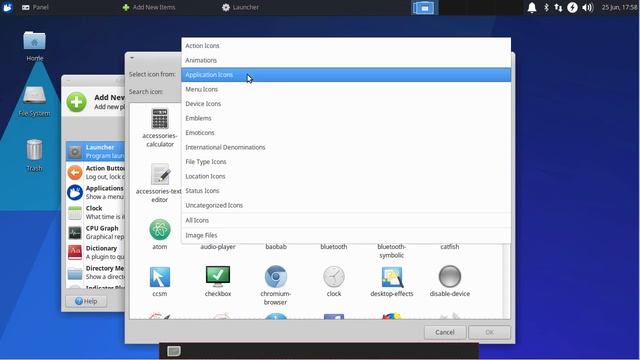Click the notification bell in the panel

532,7
